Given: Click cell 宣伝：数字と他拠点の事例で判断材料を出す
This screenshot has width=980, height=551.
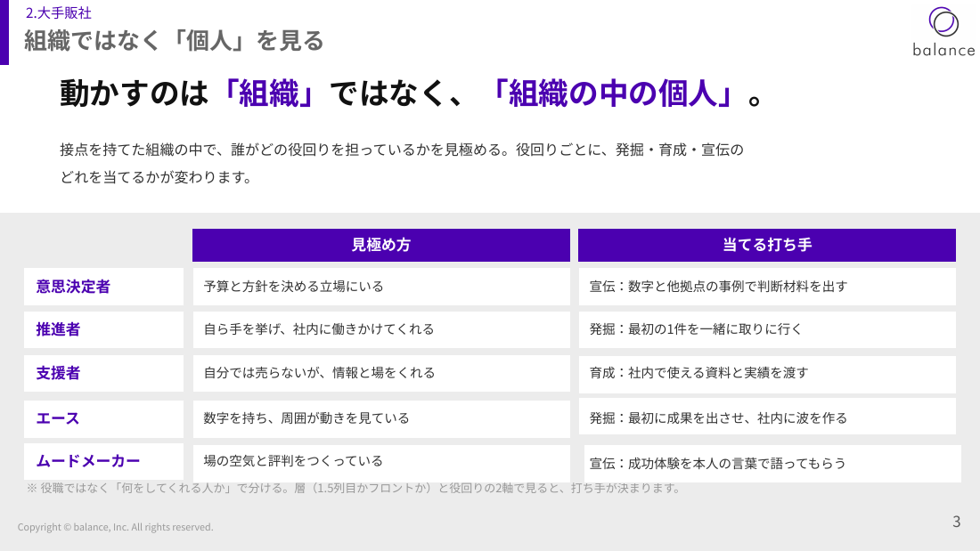Looking at the screenshot, I should point(767,287).
